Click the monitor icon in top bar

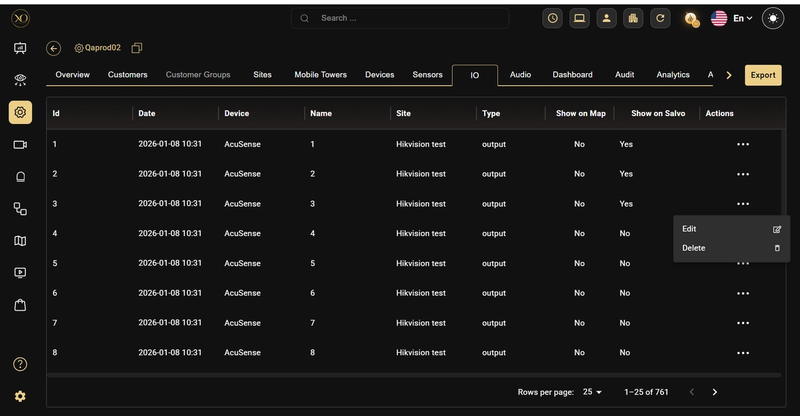[579, 18]
